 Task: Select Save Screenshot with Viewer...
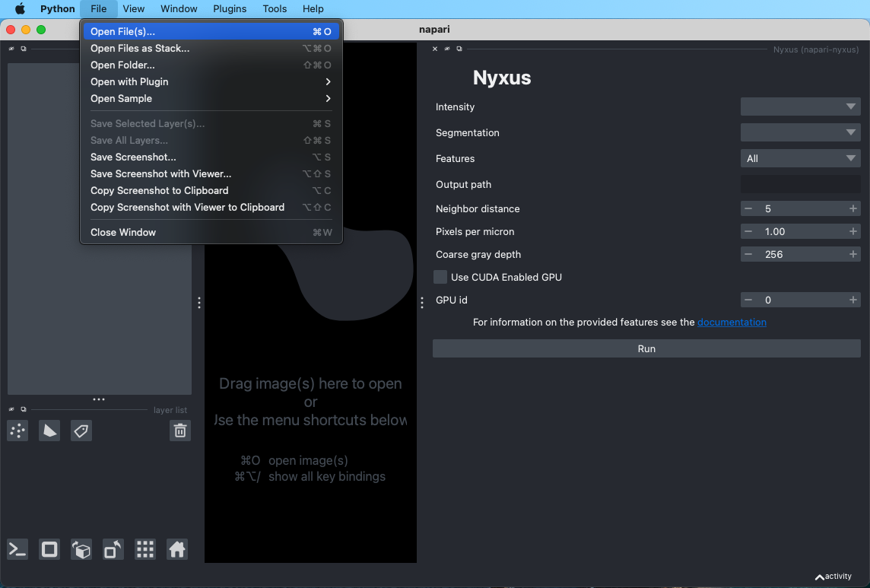click(211, 173)
